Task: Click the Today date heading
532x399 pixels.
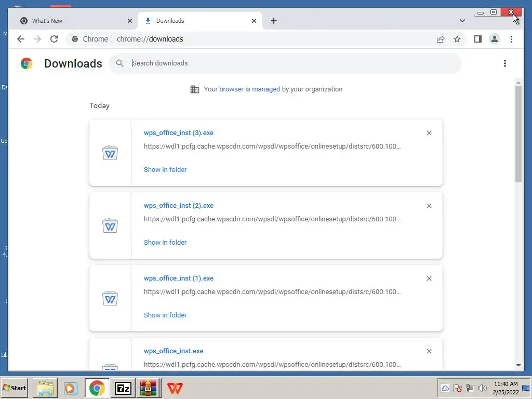Action: (99, 105)
